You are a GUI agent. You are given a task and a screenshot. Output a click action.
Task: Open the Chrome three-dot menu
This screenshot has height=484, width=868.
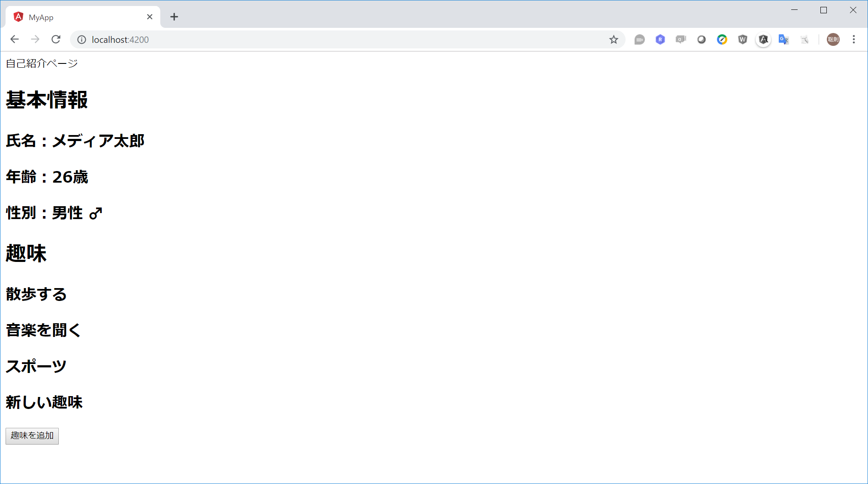pos(854,39)
